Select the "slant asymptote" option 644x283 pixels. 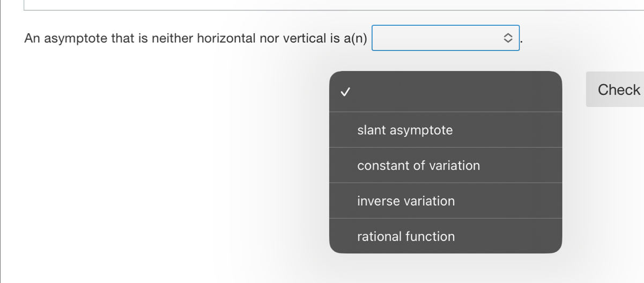point(405,130)
